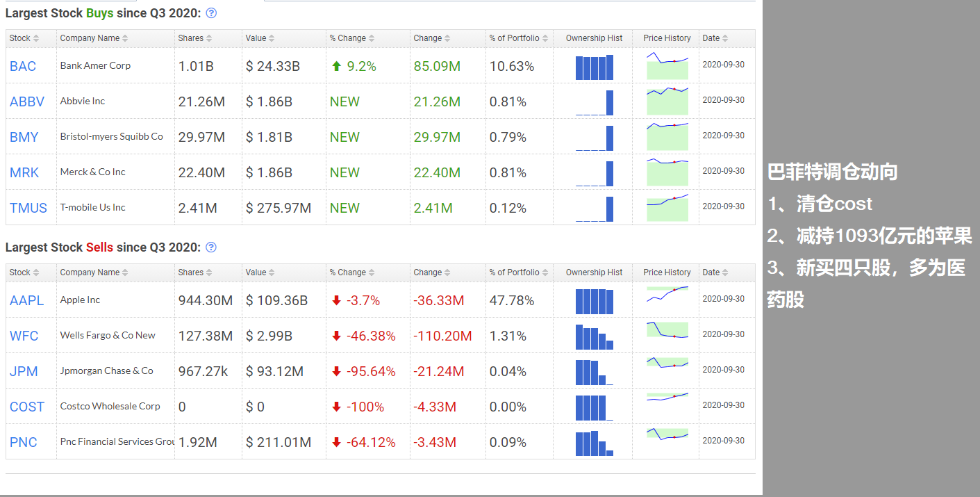
Task: Open the WFC stock link
Action: (24, 336)
